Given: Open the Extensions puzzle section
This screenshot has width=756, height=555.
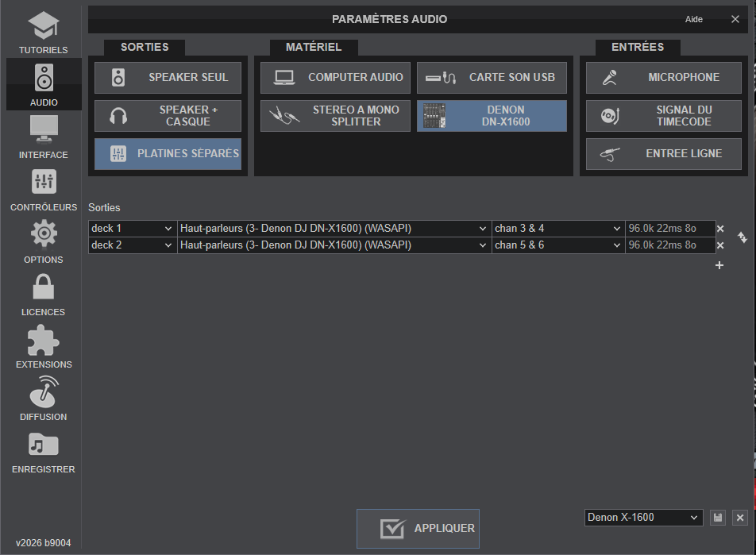Looking at the screenshot, I should pyautogui.click(x=43, y=347).
